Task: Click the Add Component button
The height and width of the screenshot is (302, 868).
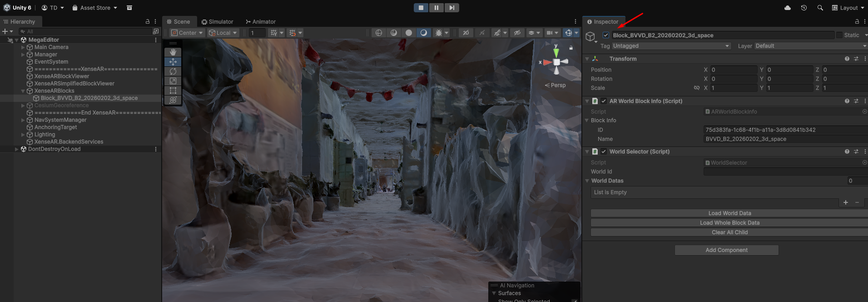Action: 726,250
